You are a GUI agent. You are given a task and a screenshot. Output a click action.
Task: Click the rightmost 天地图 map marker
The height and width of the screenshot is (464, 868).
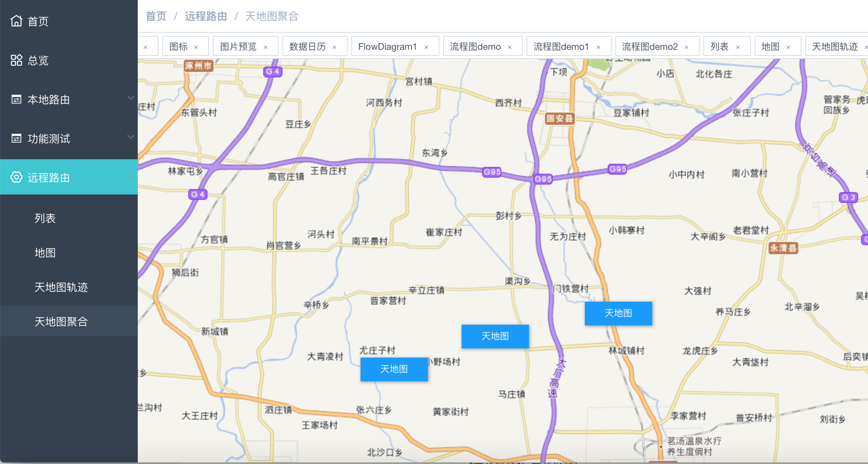click(618, 313)
